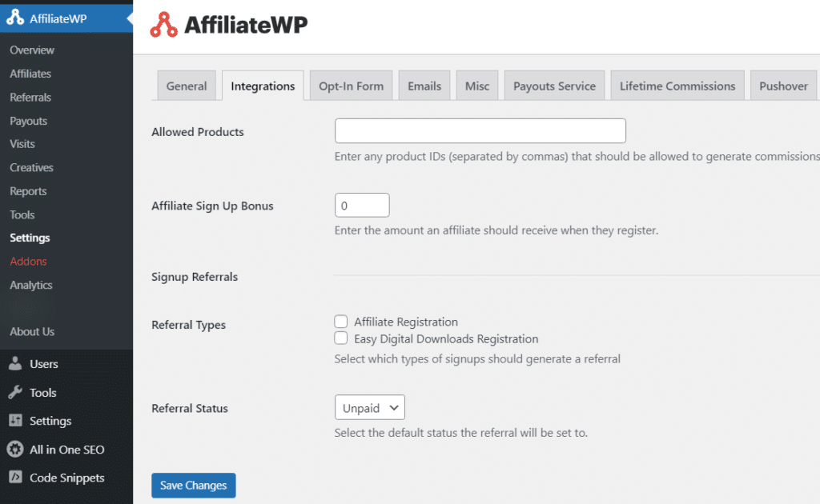820x504 pixels.
Task: Open the Referral Status dropdown
Action: [370, 407]
